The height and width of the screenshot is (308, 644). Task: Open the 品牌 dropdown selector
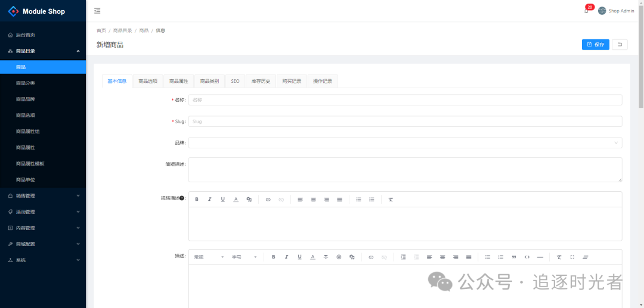405,143
